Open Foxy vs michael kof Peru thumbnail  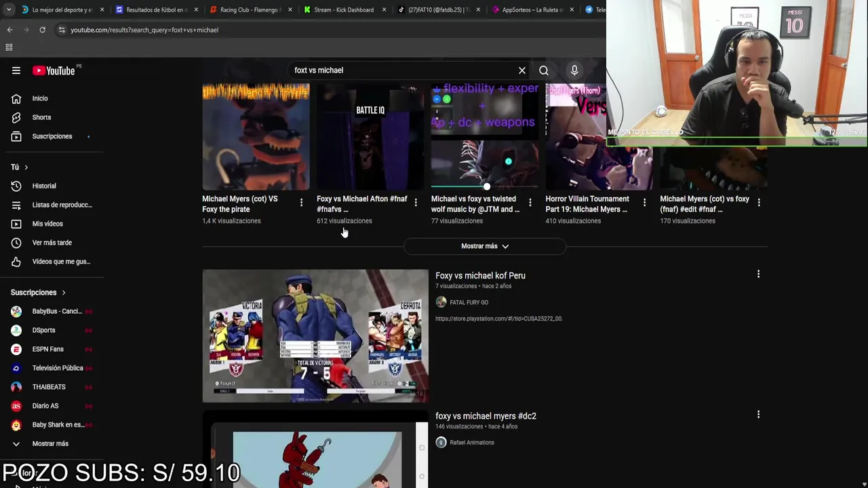click(x=315, y=335)
